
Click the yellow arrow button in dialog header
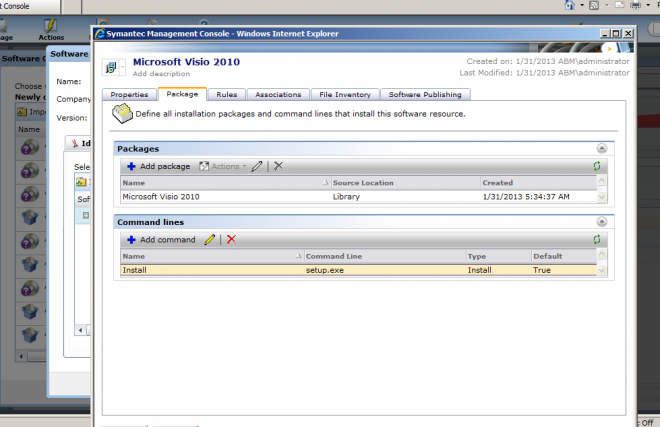609,48
